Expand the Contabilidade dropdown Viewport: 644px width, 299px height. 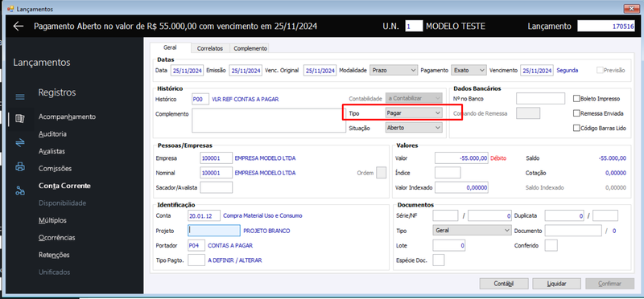[x=414, y=98]
